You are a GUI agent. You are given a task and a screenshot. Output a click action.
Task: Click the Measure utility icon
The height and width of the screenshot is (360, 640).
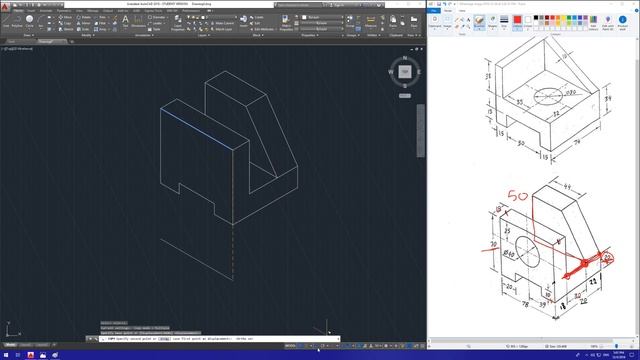[371, 21]
